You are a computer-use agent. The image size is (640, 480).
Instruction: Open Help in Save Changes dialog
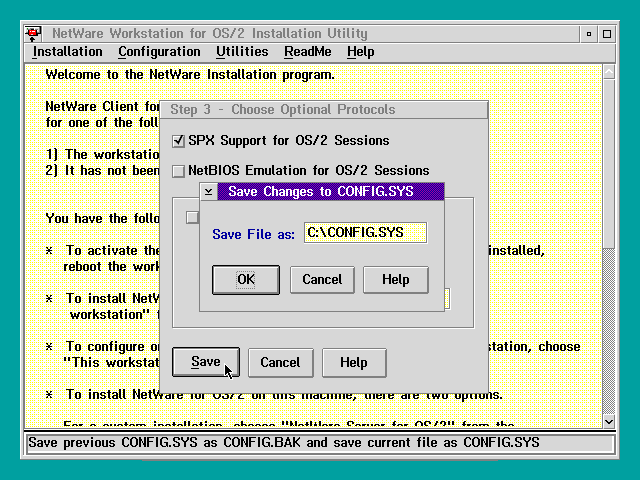click(396, 280)
